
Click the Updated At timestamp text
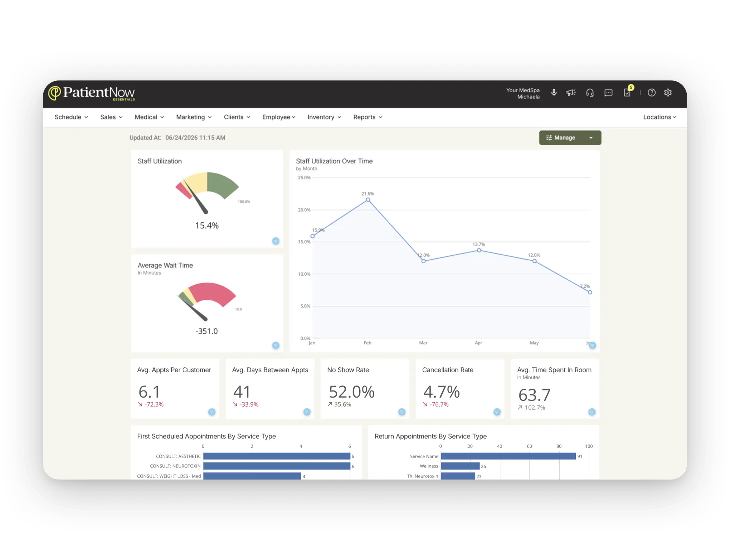177,138
